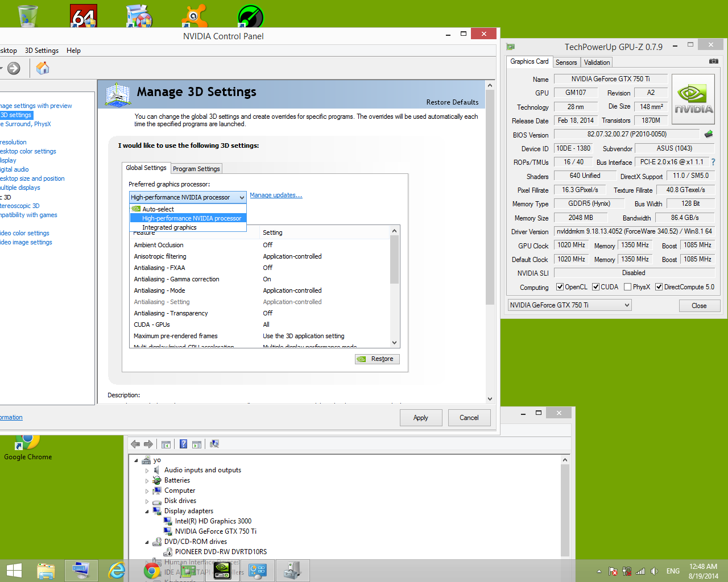Screen dimensions: 728x582
Task: Open the Help menu in NVIDIA Control Panel
Action: coord(73,51)
